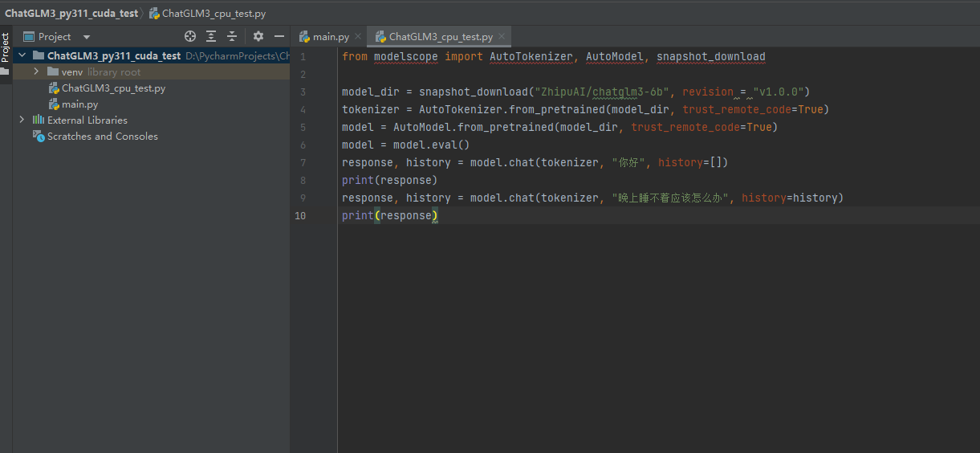Click ChatGLM3_cpu_test.py in breadcrumb bar
Viewport: 980px width, 453px height.
pyautogui.click(x=213, y=14)
